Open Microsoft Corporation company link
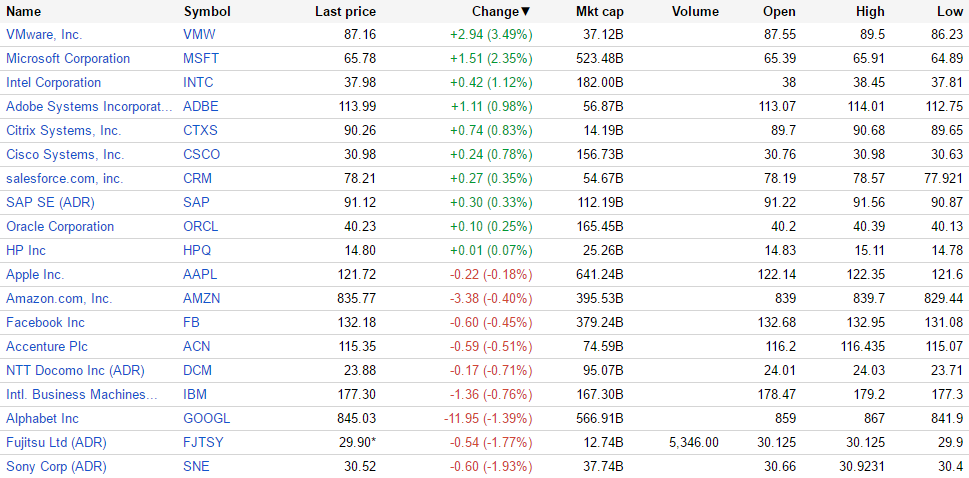969x478 pixels. point(68,58)
